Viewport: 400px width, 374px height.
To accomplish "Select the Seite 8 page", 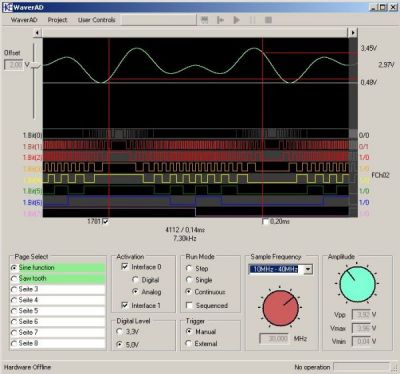I will (58, 343).
